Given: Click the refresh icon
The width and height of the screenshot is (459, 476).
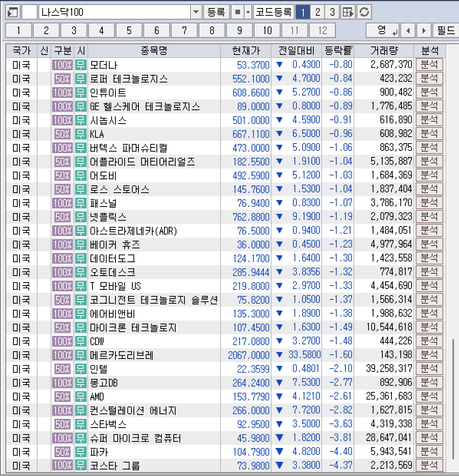Looking at the screenshot, I should click(364, 12).
